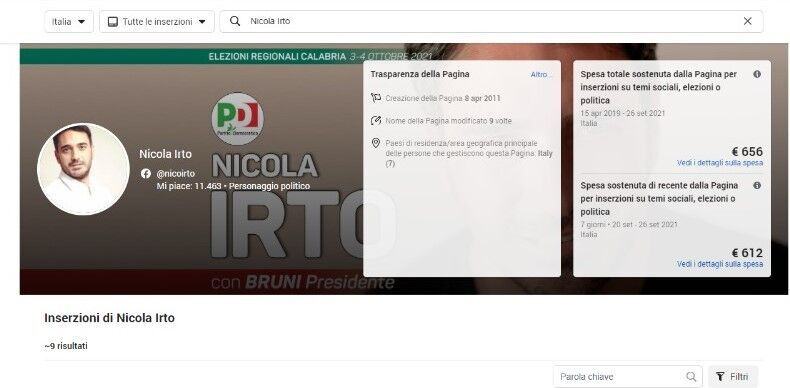790x388 pixels.
Task: Click the edit icon beside Nome della Pagina modificato
Action: [x=376, y=120]
